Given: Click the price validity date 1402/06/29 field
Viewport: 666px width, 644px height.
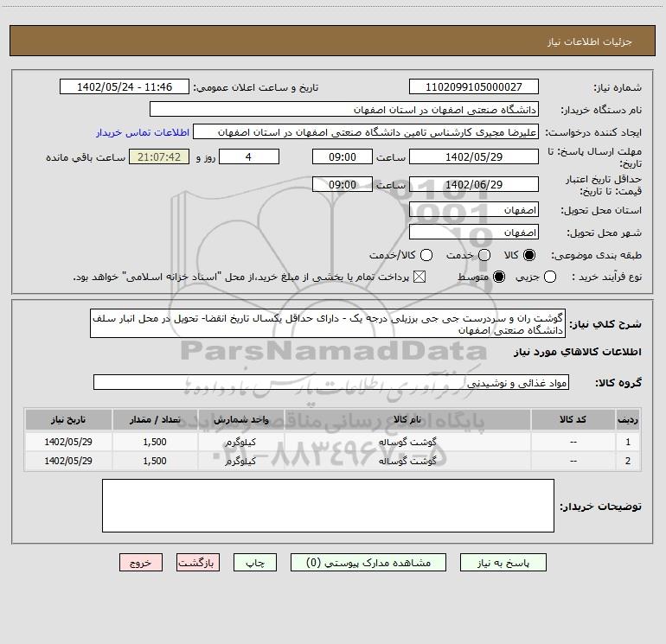Looking at the screenshot, I should click(474, 184).
